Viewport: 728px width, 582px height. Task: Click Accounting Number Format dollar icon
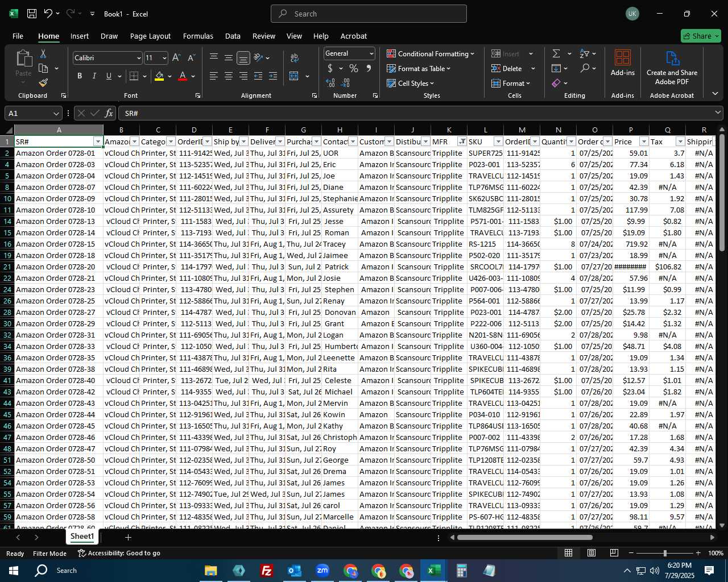pyautogui.click(x=330, y=68)
